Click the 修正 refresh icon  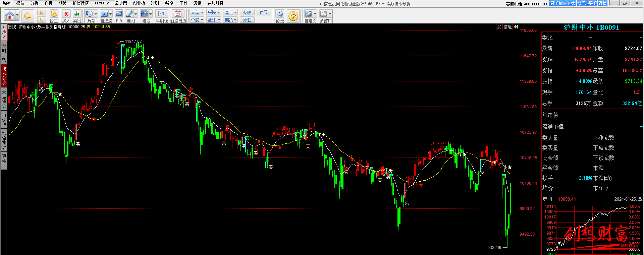click(x=54, y=14)
